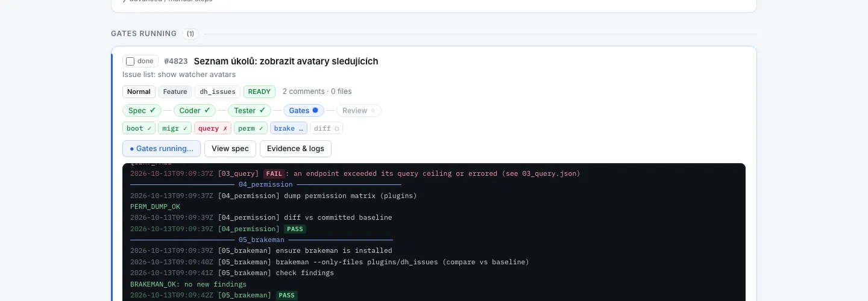Click the boot gate chip
This screenshot has width=868, height=301.
(x=139, y=128)
